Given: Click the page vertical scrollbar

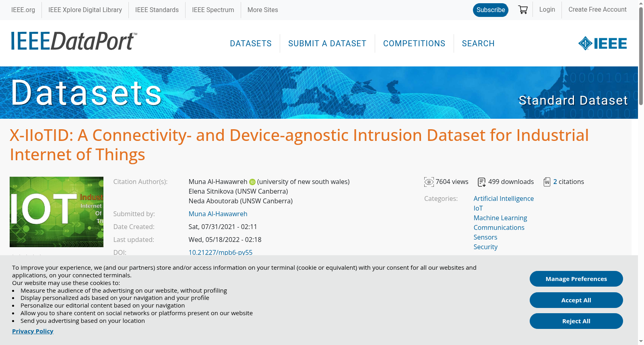Looking at the screenshot, I should click(641, 56).
